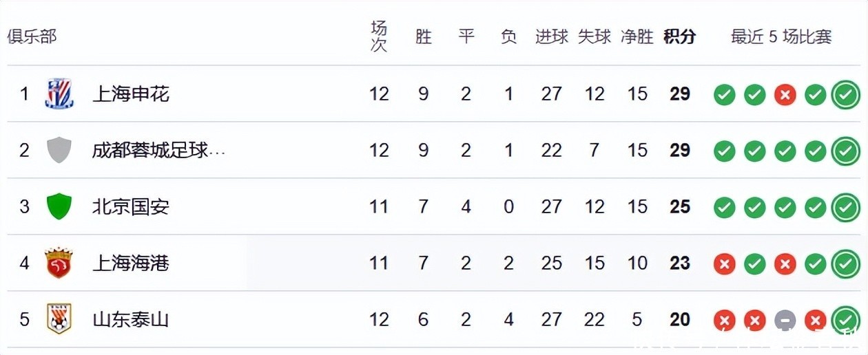Click the first green win icon for Chengdu Rongcheng
This screenshot has height=355, width=868.
click(x=724, y=151)
